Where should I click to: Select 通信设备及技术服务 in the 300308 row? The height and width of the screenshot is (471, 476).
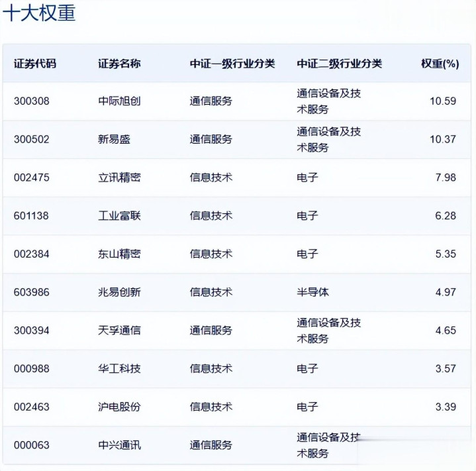[x=329, y=101]
